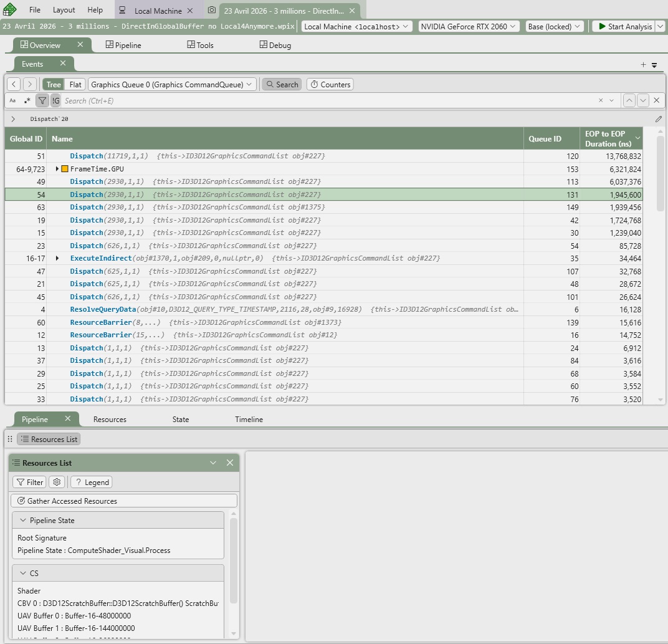668x644 pixels.
Task: Open Graphics Queue 0 dropdown
Action: (172, 84)
